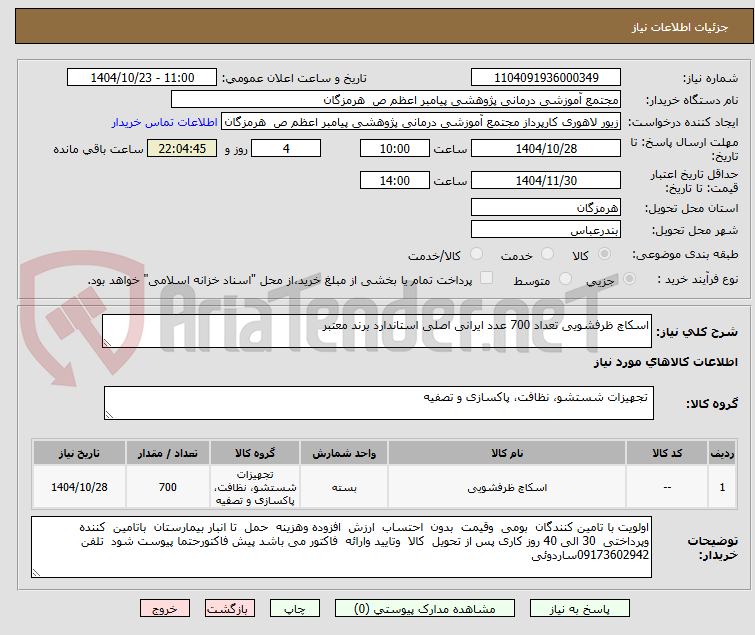The width and height of the screenshot is (755, 635).
Task: Click the خروج exit button
Action: coord(165,609)
